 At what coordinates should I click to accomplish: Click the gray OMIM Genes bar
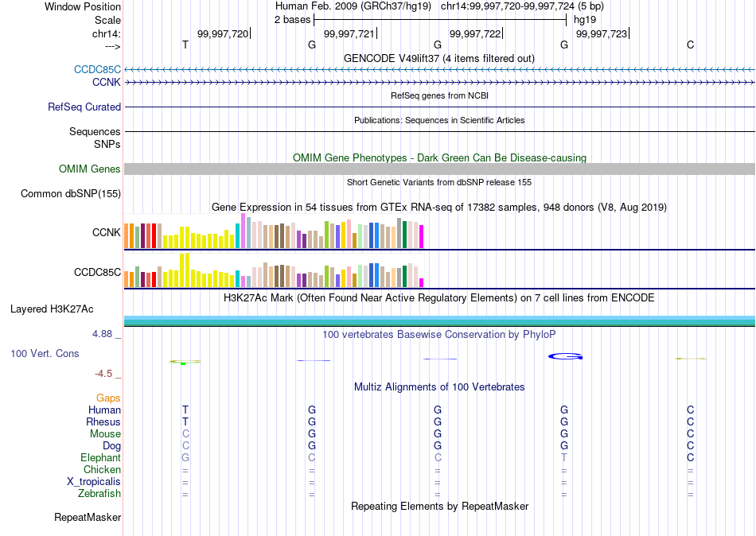click(x=440, y=169)
